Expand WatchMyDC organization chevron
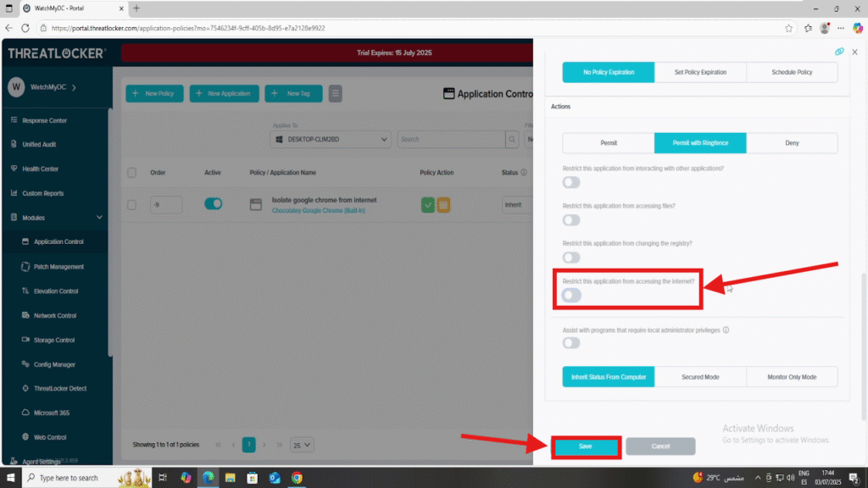This screenshot has height=488, width=868. (x=75, y=87)
